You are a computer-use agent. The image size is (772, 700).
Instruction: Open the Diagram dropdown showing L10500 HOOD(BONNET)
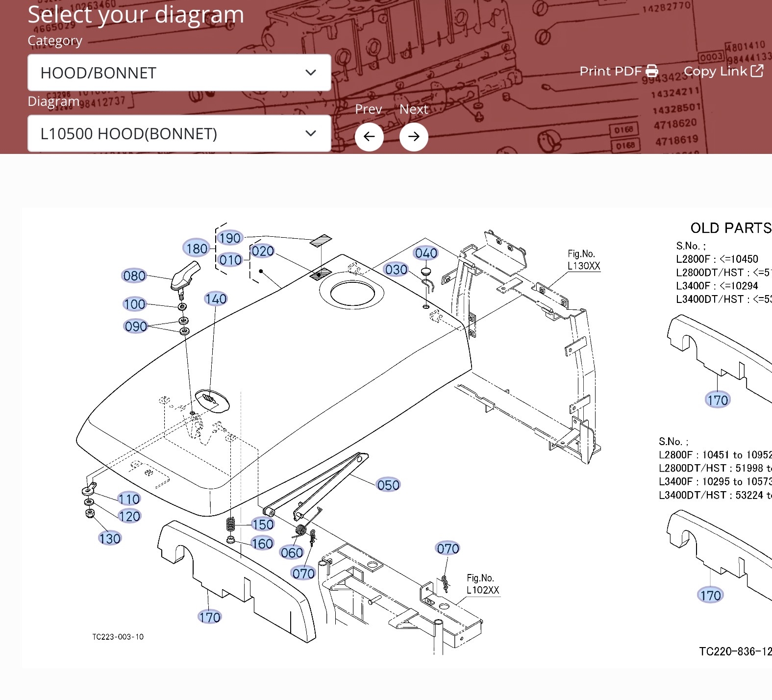[179, 133]
